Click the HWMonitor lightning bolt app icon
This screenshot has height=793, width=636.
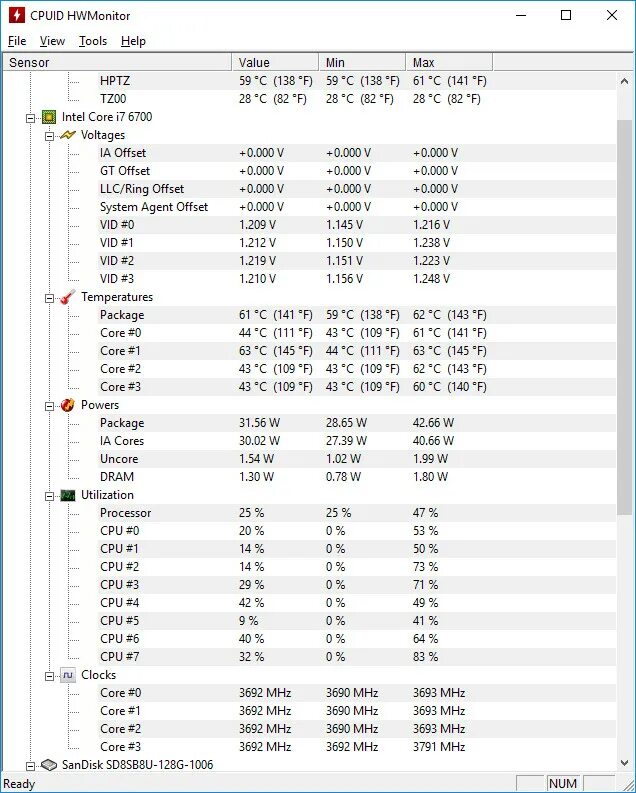pos(17,15)
